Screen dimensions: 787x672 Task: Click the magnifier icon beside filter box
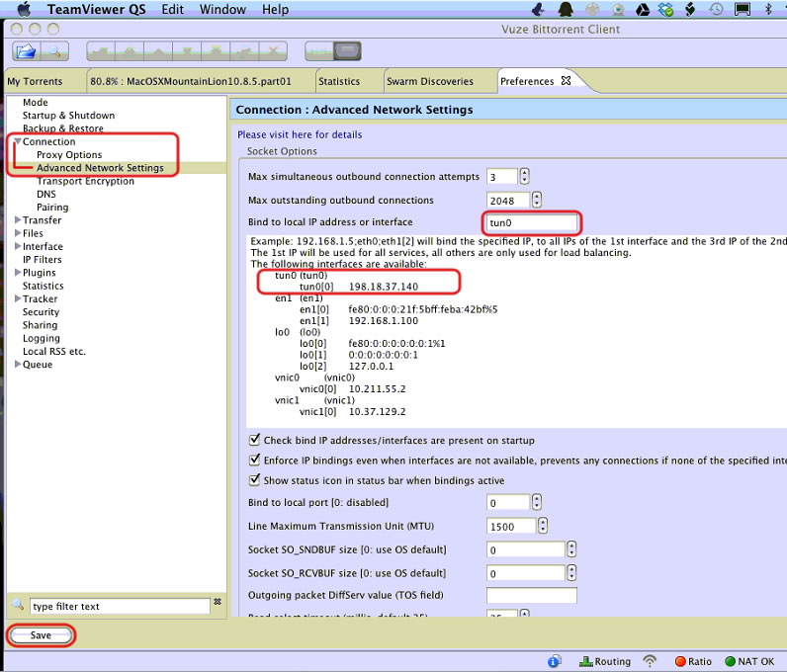[x=18, y=604]
